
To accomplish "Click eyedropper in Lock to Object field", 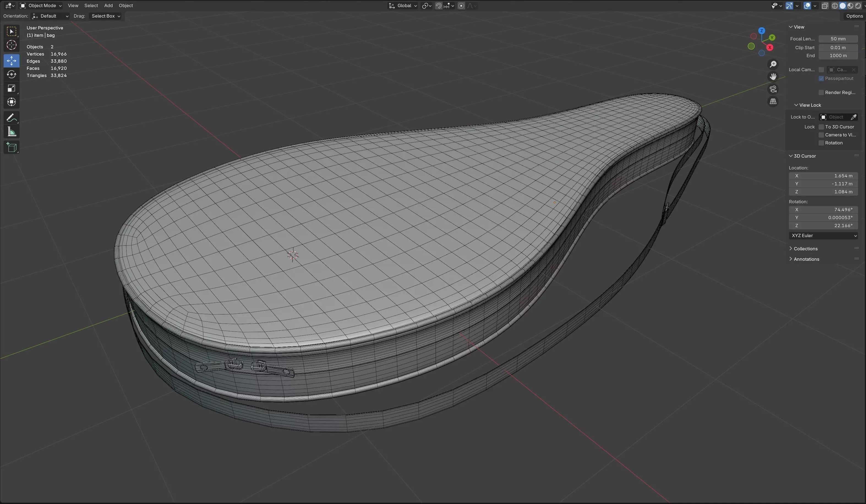I will pos(853,117).
